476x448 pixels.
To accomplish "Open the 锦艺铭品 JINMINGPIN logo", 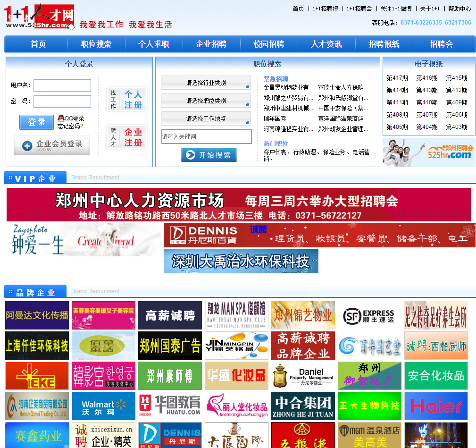I will [236, 346].
